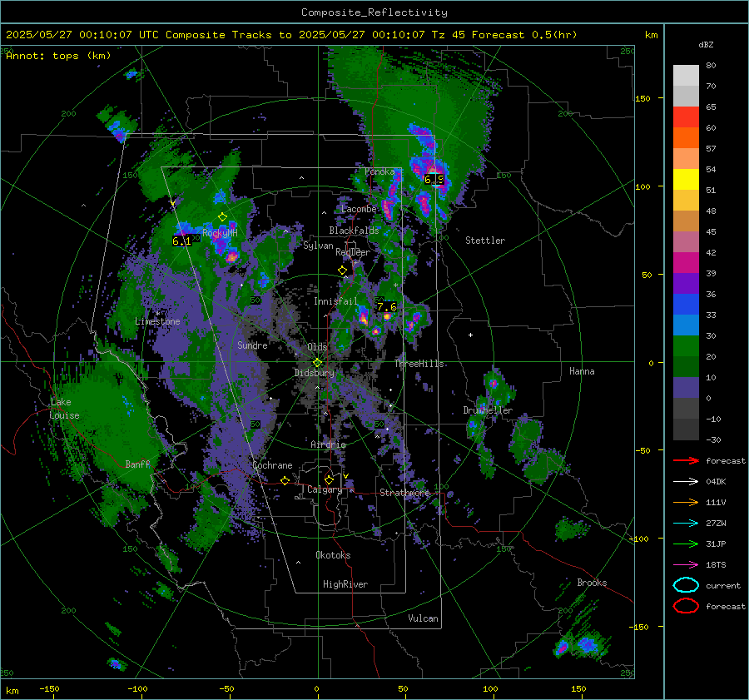749x700 pixels.
Task: Click the Didsbury city label
Action: [314, 373]
